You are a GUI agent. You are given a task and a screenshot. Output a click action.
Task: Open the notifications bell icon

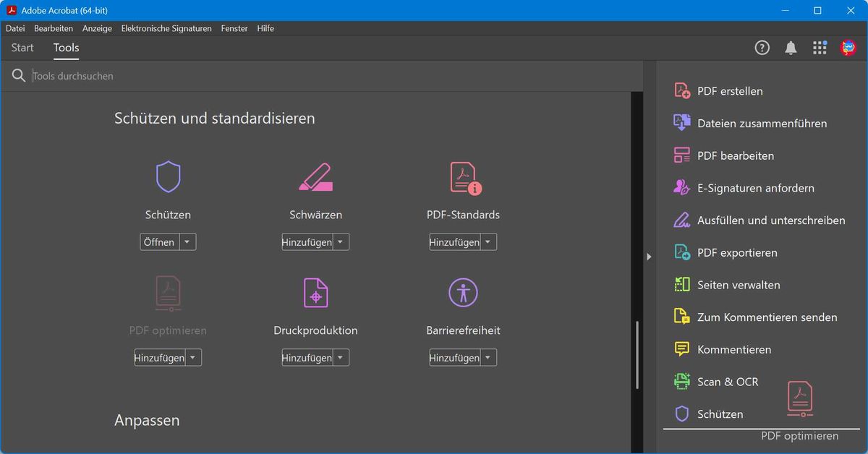pos(791,48)
